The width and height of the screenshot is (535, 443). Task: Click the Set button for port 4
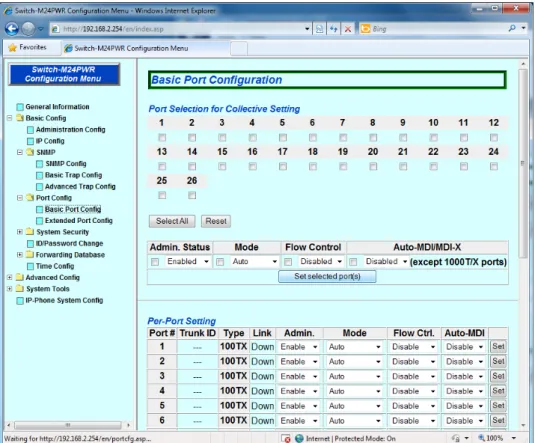498,391
